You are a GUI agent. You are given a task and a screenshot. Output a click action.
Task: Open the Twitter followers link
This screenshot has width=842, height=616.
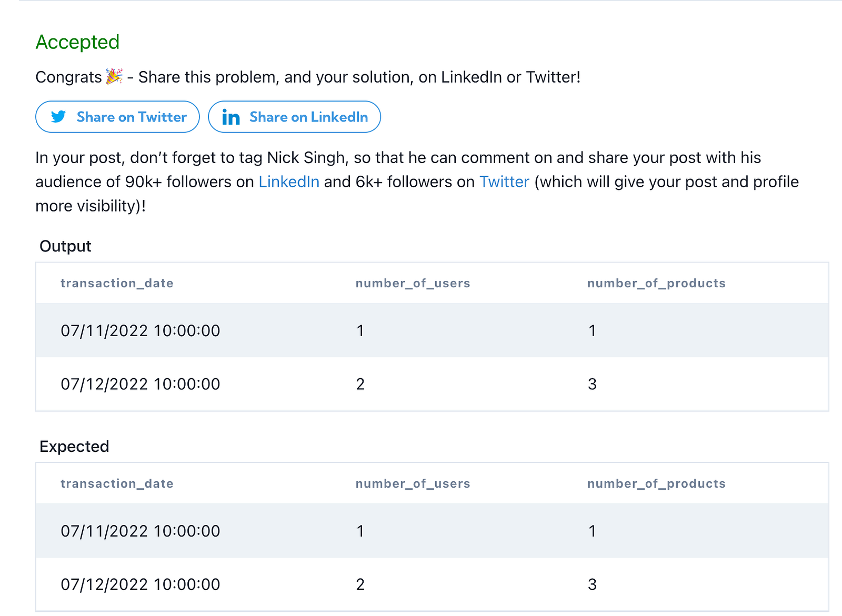[504, 181]
